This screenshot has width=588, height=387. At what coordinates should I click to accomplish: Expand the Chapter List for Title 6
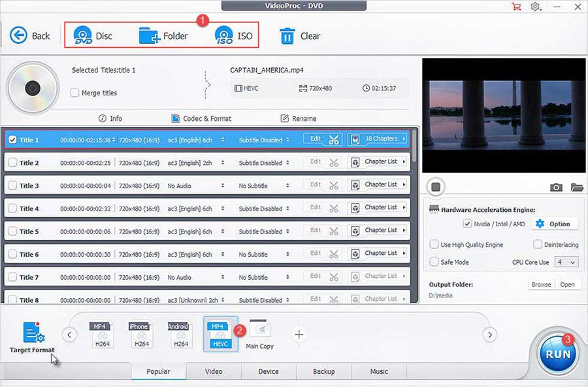point(378,254)
